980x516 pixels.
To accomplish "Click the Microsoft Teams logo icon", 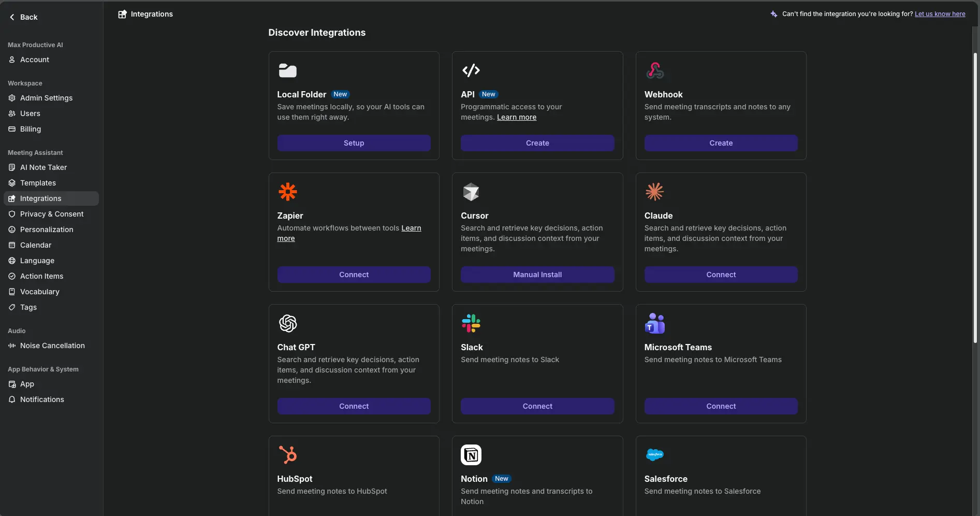I will point(655,323).
